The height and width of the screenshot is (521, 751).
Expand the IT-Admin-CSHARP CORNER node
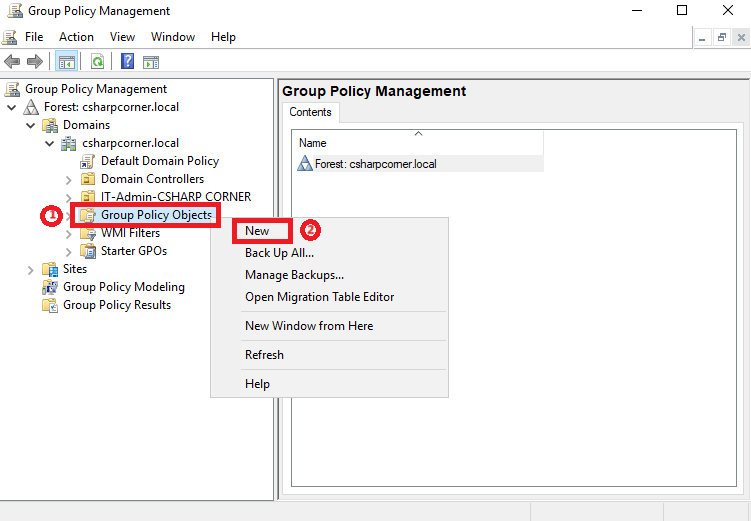click(68, 197)
